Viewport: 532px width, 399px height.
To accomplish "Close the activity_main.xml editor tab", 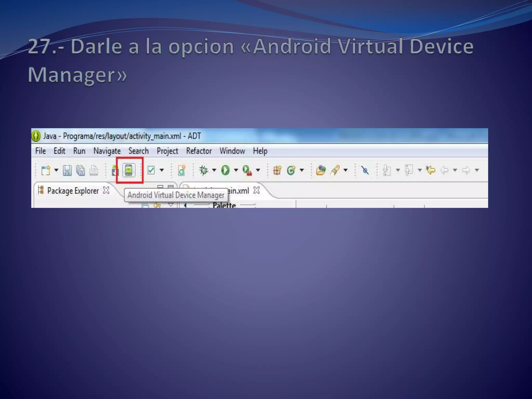I will (256, 190).
